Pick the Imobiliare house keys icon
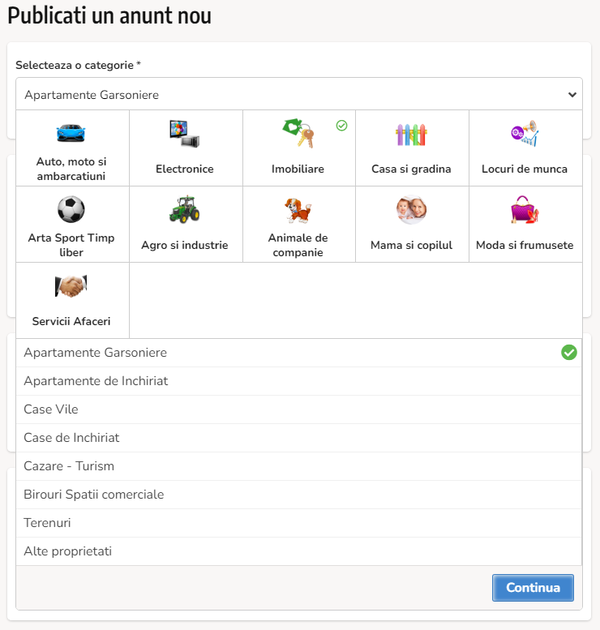The image size is (600, 630). [x=298, y=133]
